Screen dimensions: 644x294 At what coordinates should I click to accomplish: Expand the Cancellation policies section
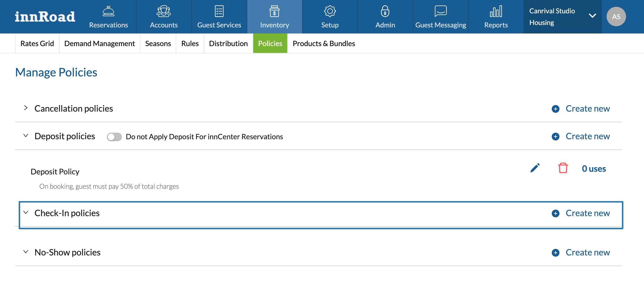(26, 108)
